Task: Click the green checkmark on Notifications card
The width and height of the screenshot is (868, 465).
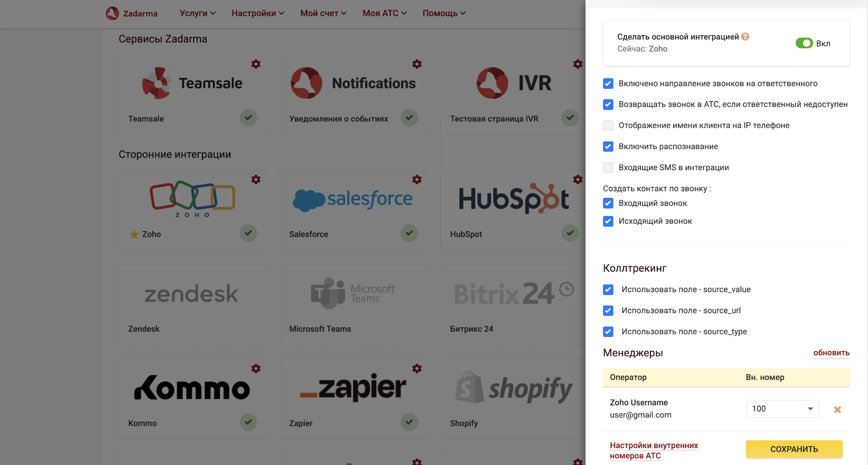Action: click(409, 118)
